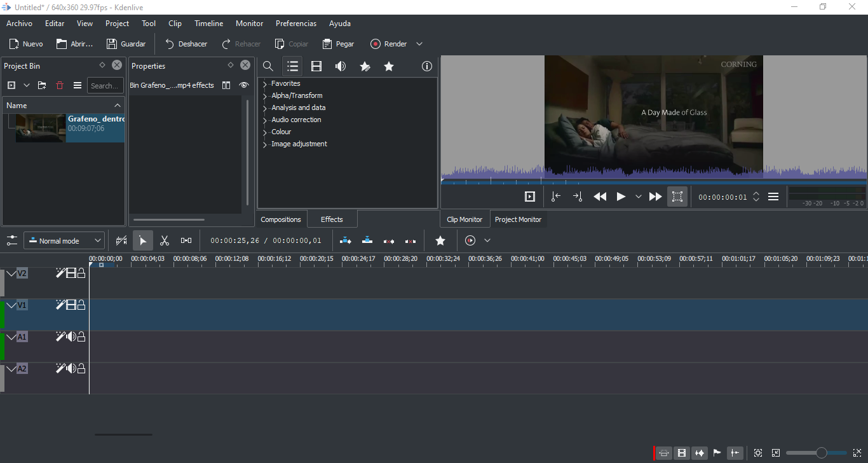Image resolution: width=868 pixels, height=463 pixels.
Task: Toggle audio thumbnails in timeline
Action: (700, 453)
